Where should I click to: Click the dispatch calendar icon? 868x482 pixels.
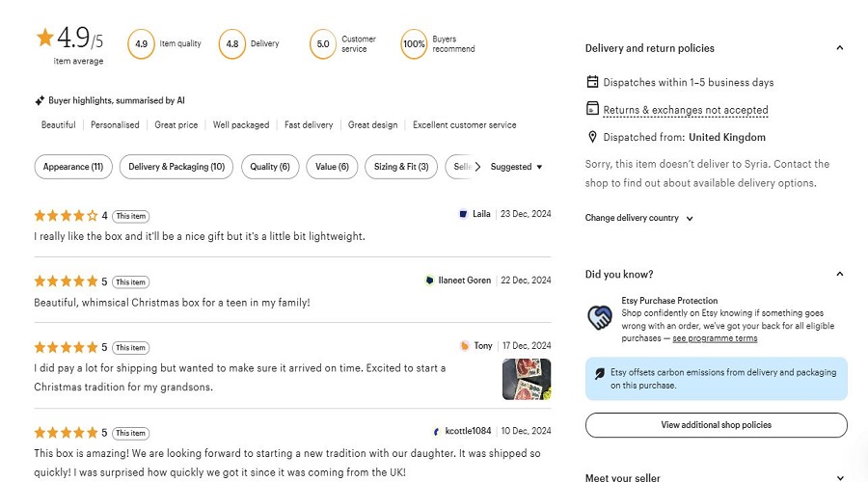[x=593, y=82]
